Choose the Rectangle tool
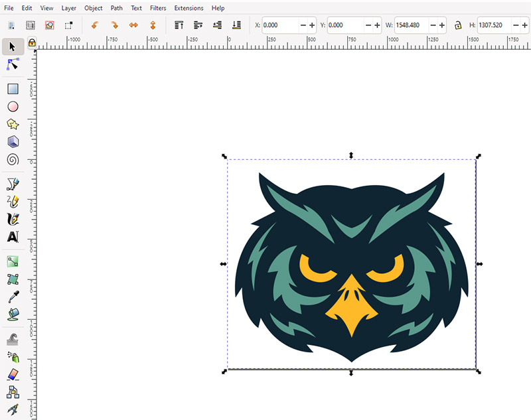Image resolution: width=531 pixels, height=420 pixels. (x=13, y=89)
